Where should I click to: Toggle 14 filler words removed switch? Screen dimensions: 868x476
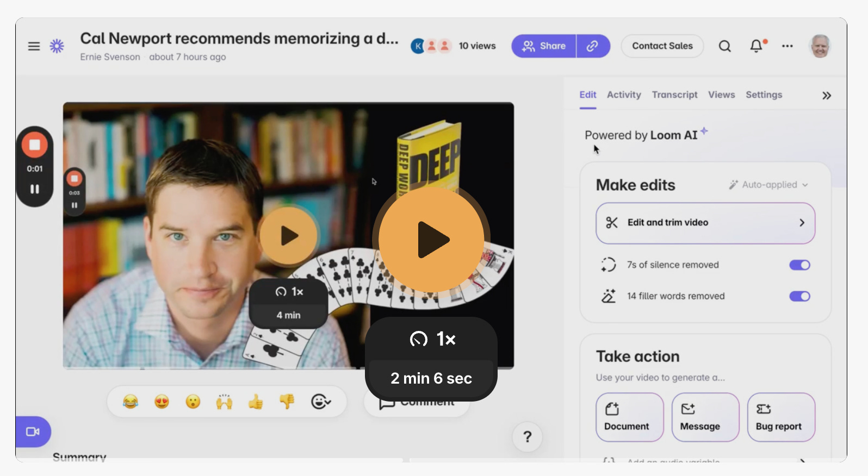(x=799, y=296)
